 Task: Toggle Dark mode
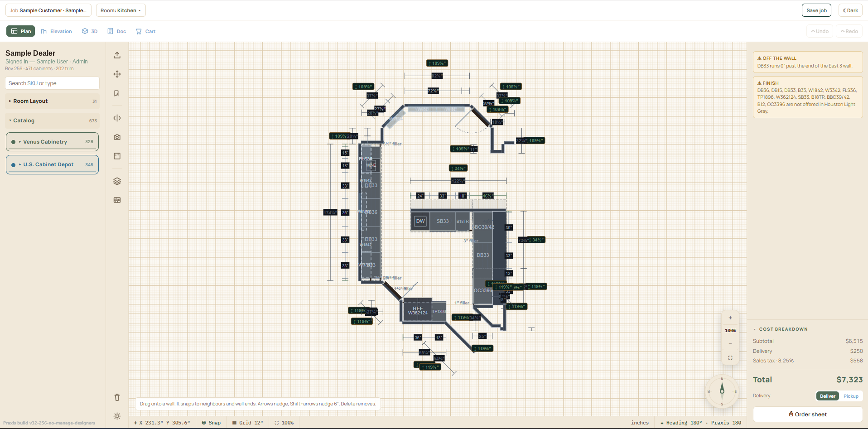tap(850, 10)
